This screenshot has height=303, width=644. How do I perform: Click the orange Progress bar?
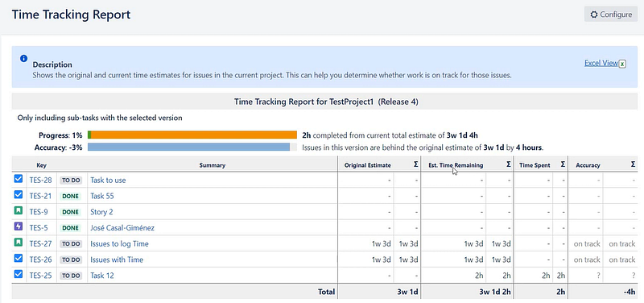pyautogui.click(x=194, y=135)
